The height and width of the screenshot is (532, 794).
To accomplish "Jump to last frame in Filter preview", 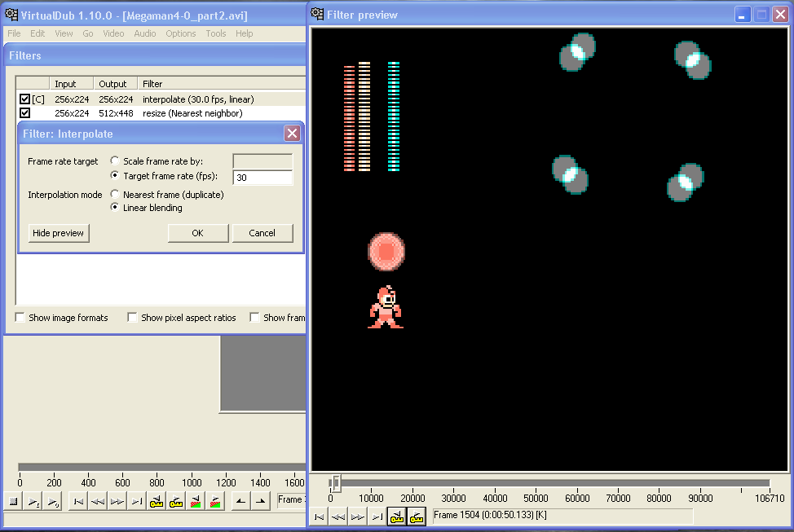I will 377,516.
